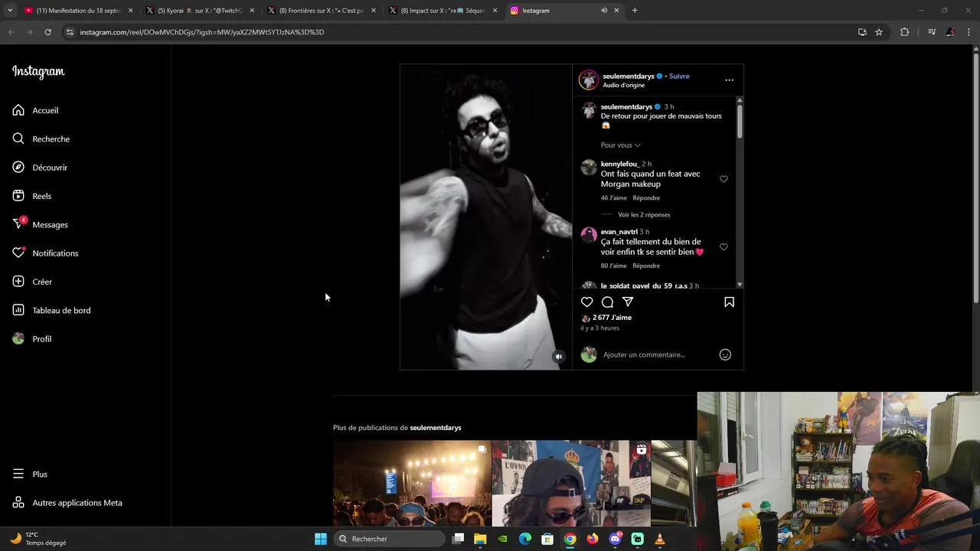Reload the page in Chrome
The height and width of the screenshot is (551, 980).
click(47, 32)
